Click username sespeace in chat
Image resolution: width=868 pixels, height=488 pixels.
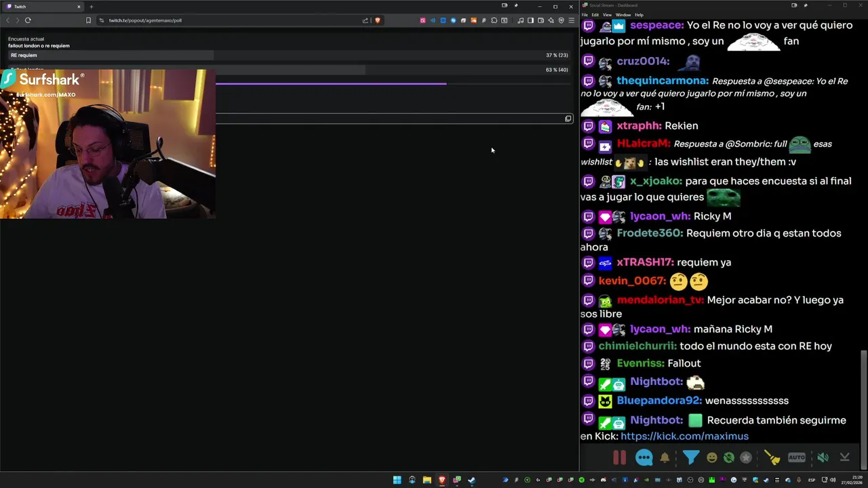(x=656, y=25)
